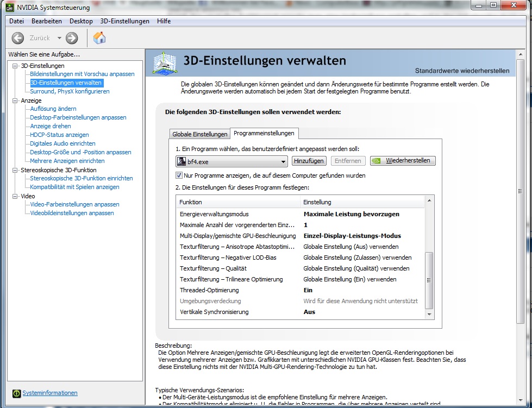The image size is (532, 408).
Task: Select Texturfilterung – Trilineare Optimierung row
Action: coord(301,279)
